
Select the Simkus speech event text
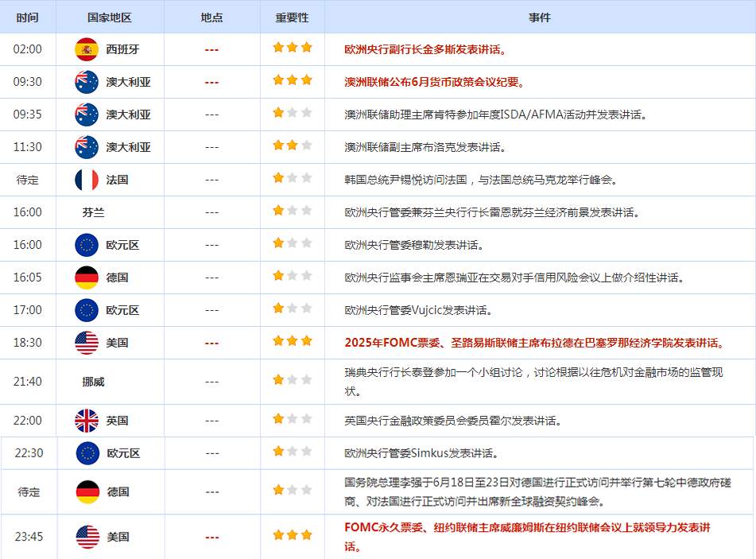click(x=421, y=453)
